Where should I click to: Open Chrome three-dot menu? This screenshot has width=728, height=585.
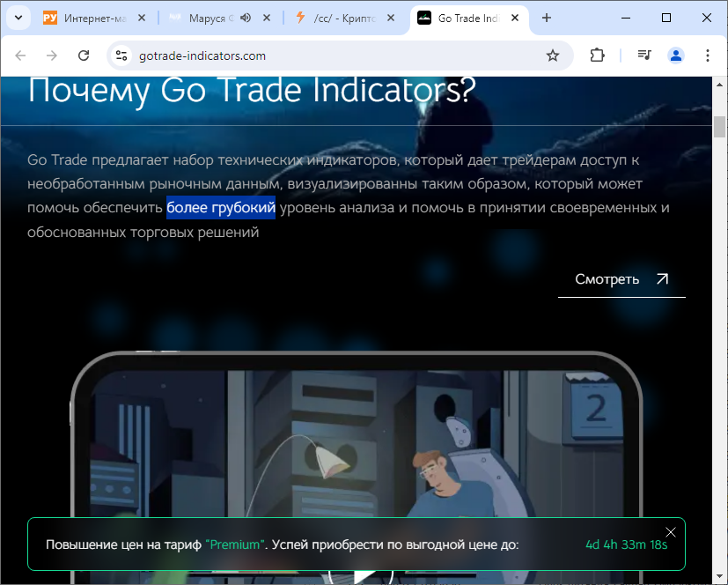(x=708, y=56)
